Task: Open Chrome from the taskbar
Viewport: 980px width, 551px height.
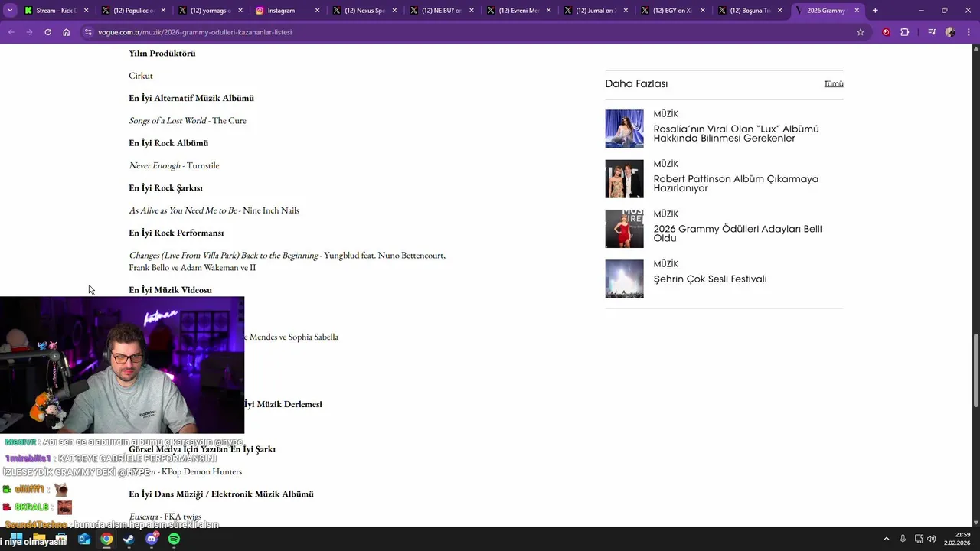Action: tap(106, 539)
